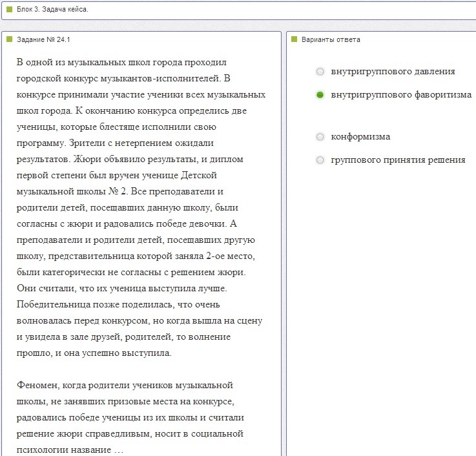
Task: Click the line starting 'Феномен, когда родители учеников'
Action: point(125,386)
